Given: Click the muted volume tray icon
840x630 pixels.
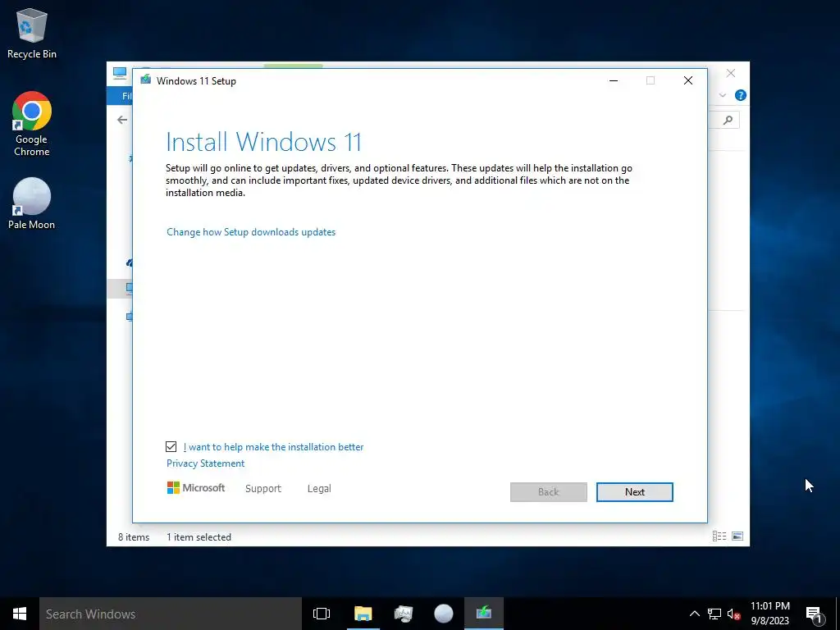Looking at the screenshot, I should [733, 614].
